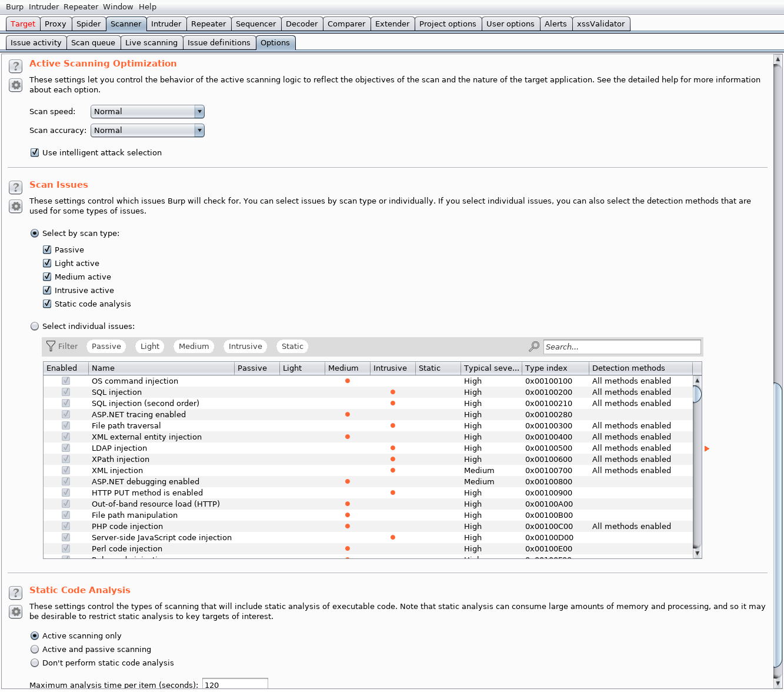Choose Select by scan type option
This screenshot has height=692, width=784.
click(x=35, y=233)
